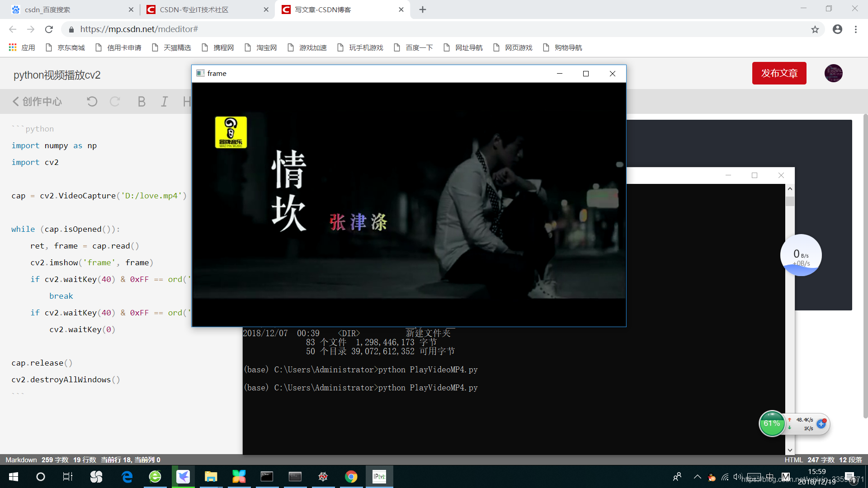Open File Explorer from the taskbar
The width and height of the screenshot is (868, 488).
pos(211,477)
